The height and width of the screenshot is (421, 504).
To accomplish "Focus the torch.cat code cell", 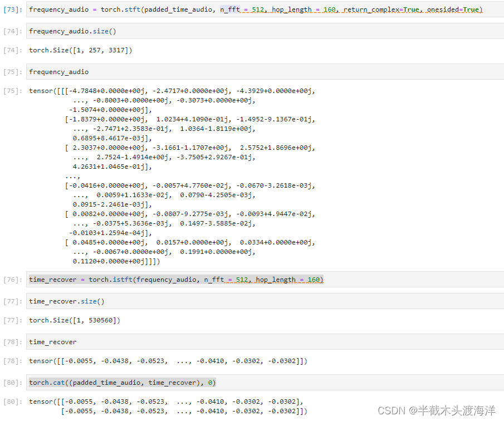I will pos(265,383).
